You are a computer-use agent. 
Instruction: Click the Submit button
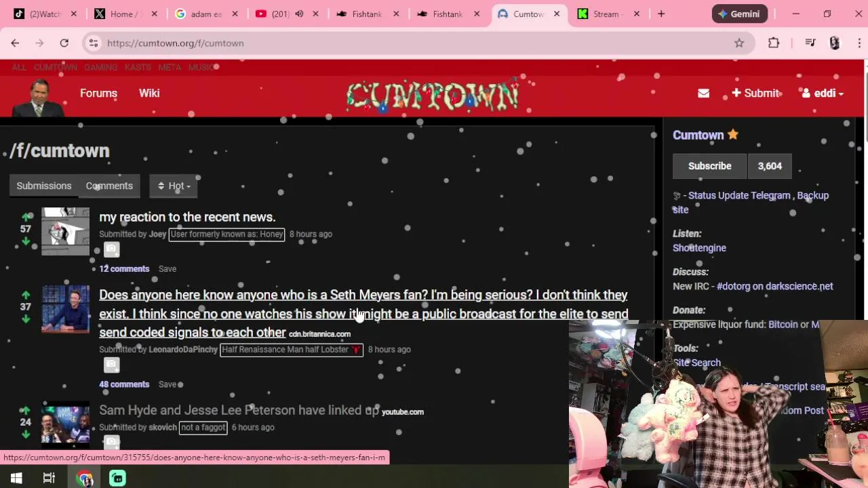coord(756,94)
